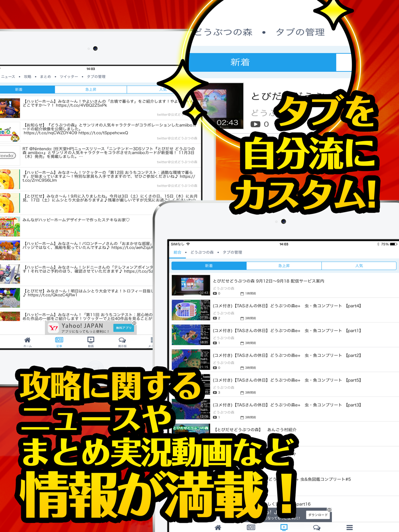Select the 攻略 tab on left iPad
399x532 pixels.
coord(28,77)
